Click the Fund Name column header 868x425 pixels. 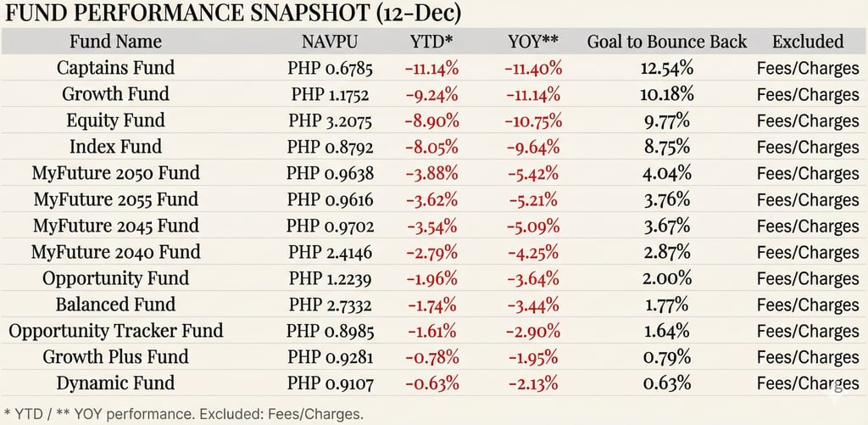pyautogui.click(x=115, y=42)
